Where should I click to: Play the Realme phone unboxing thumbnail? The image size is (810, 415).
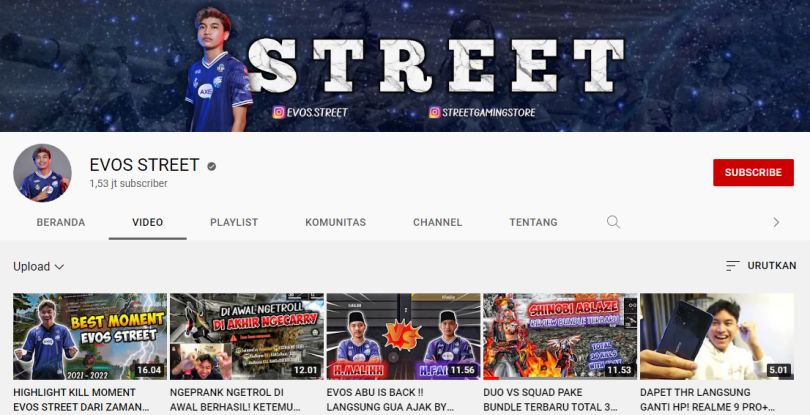(x=717, y=336)
